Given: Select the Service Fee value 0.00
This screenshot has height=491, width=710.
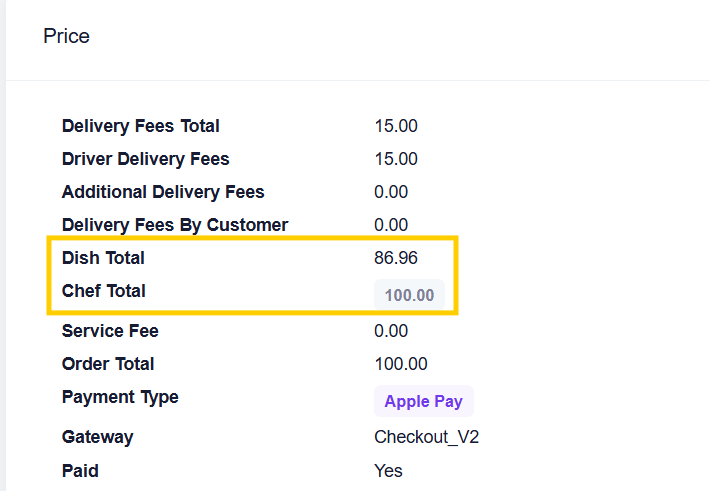Looking at the screenshot, I should (391, 331).
